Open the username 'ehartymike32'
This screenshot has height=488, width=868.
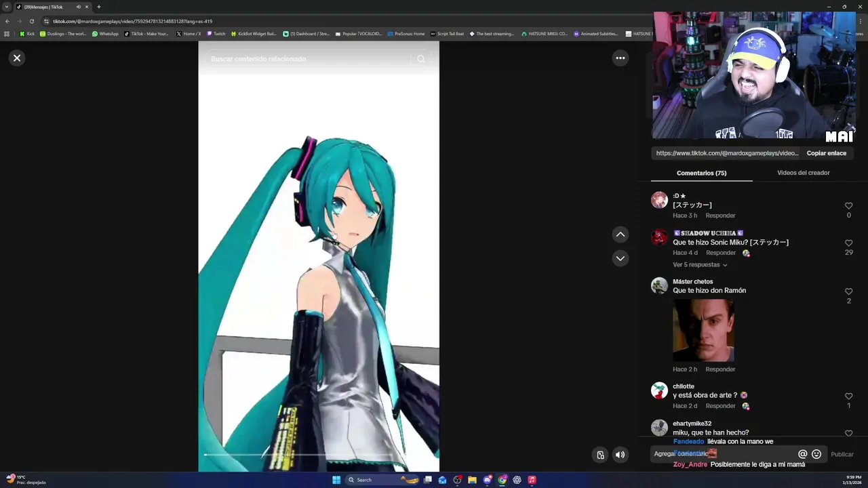pyautogui.click(x=692, y=424)
